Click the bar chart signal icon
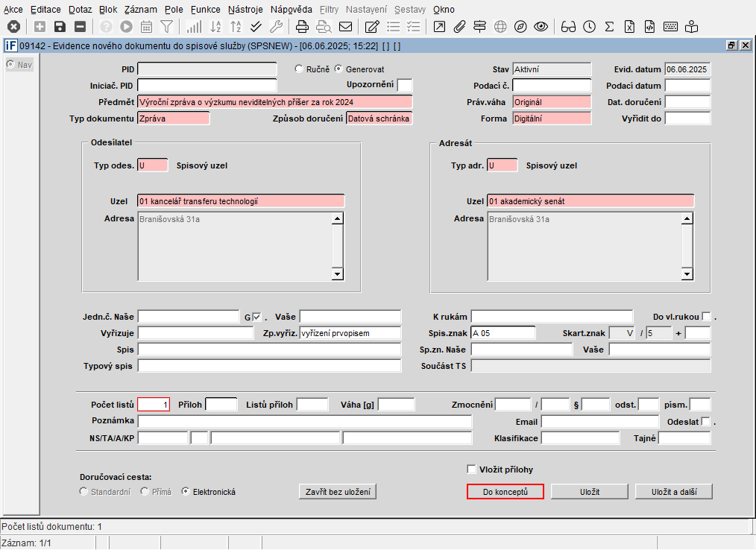Image resolution: width=756 pixels, height=550 pixels. pos(194,27)
